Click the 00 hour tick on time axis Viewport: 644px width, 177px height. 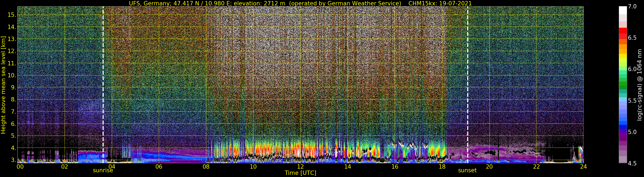(x=20, y=166)
